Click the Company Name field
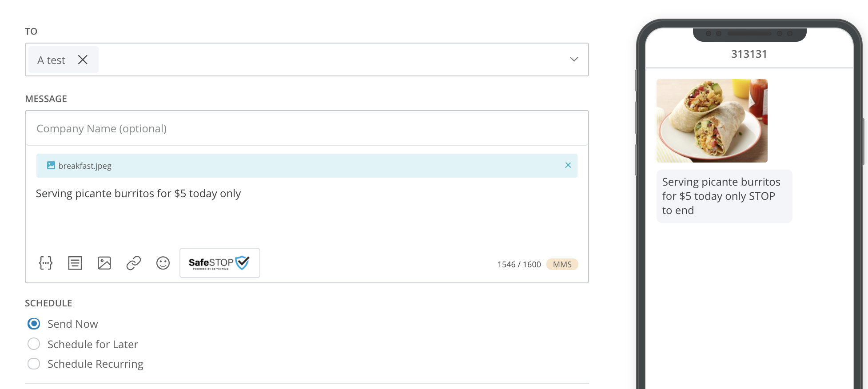The width and height of the screenshot is (868, 389). (307, 128)
